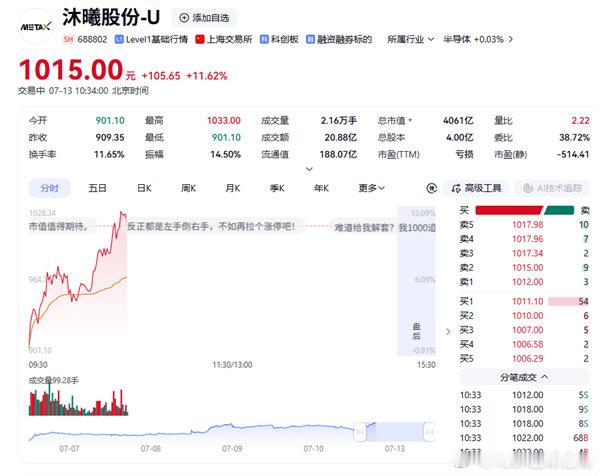Collapse the 分笔成交 section
The height and width of the screenshot is (476, 600).
[x=524, y=378]
